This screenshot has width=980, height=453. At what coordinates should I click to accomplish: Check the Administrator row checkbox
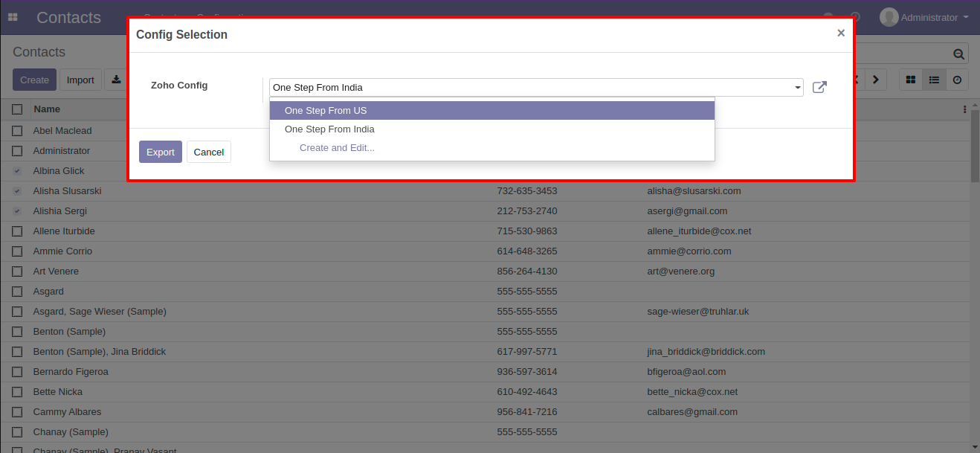click(x=17, y=151)
